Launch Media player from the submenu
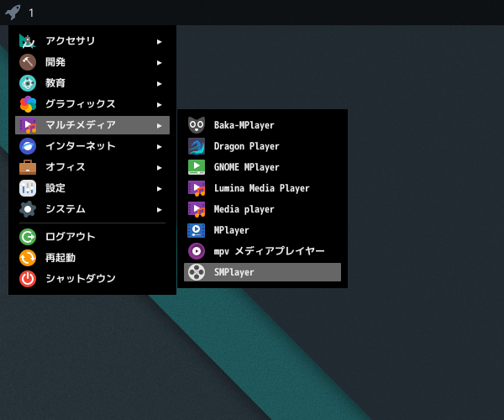The image size is (504, 420). 262,209
